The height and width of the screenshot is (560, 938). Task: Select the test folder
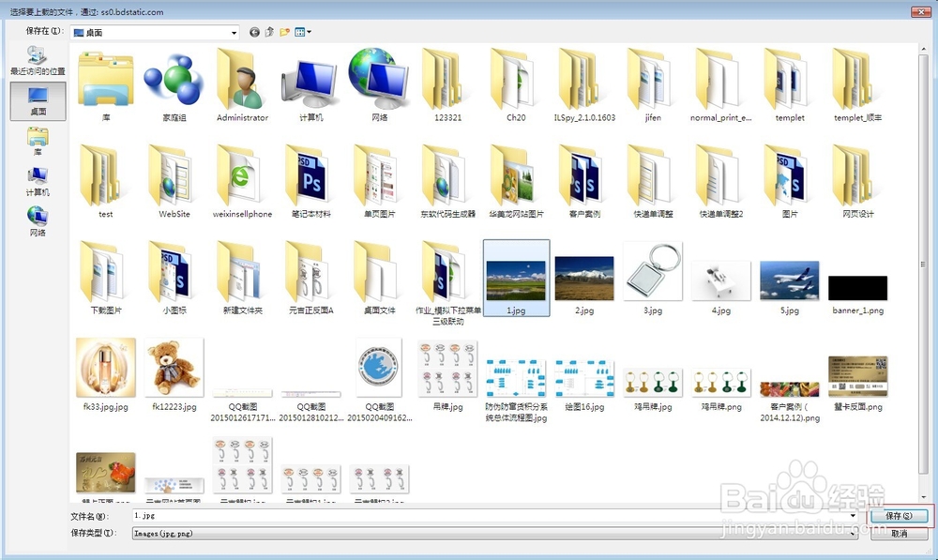[106, 183]
